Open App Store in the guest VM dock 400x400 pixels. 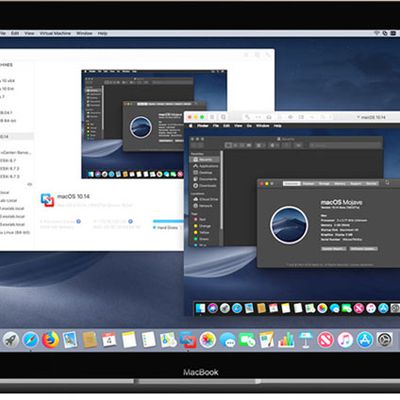(383, 308)
